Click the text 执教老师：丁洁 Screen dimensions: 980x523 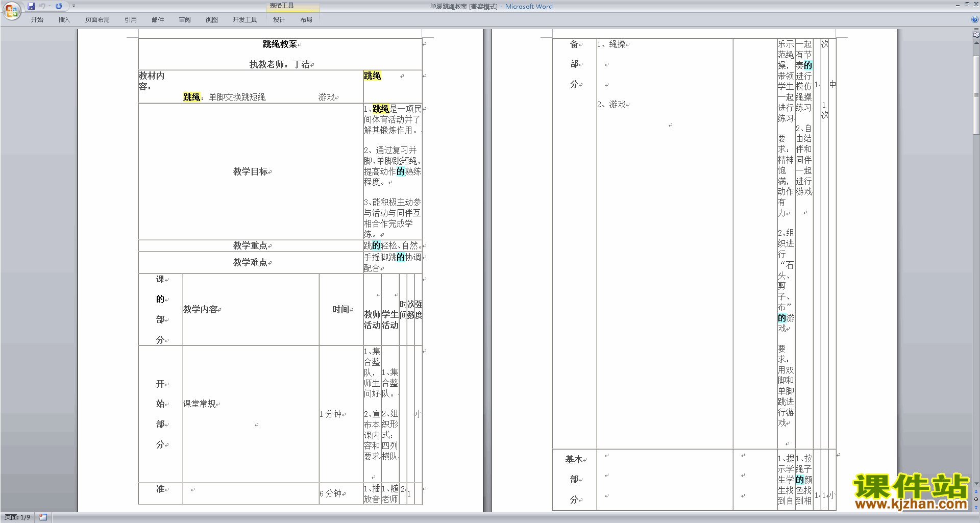tap(280, 64)
